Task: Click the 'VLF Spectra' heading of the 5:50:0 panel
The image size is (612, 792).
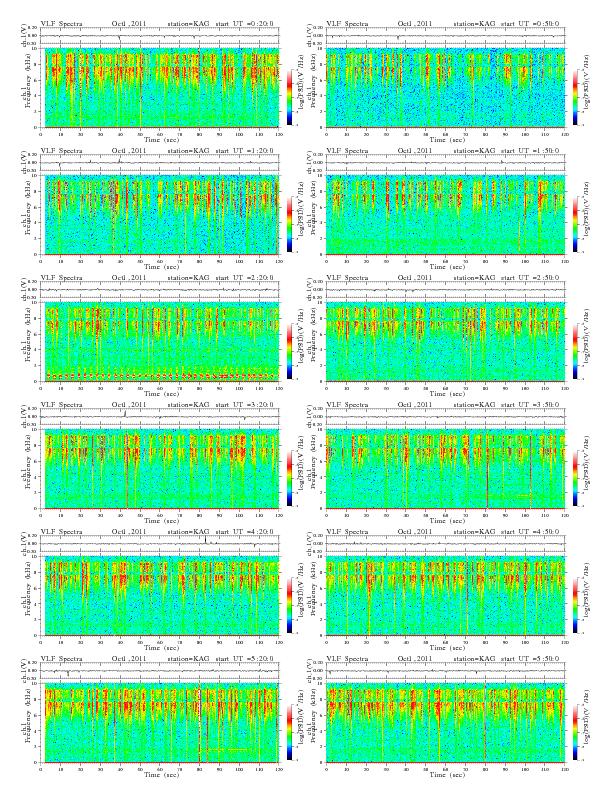Action: pyautogui.click(x=347, y=659)
